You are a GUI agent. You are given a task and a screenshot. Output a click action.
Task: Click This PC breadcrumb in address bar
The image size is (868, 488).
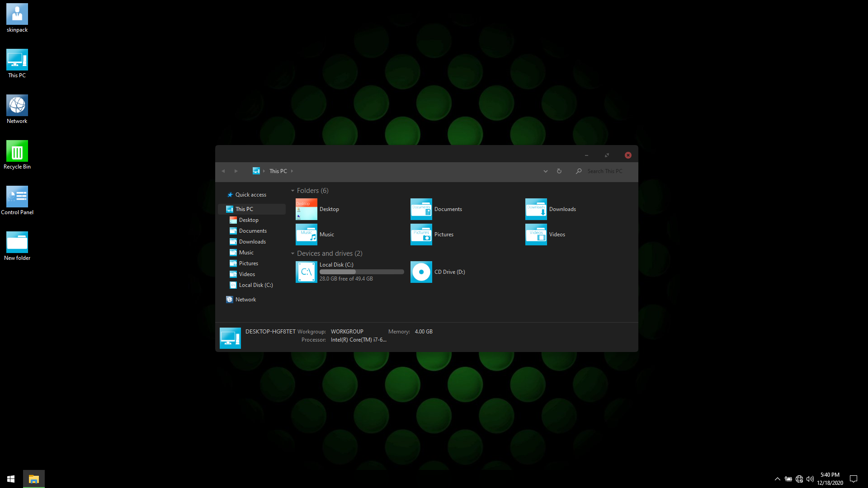(x=278, y=171)
